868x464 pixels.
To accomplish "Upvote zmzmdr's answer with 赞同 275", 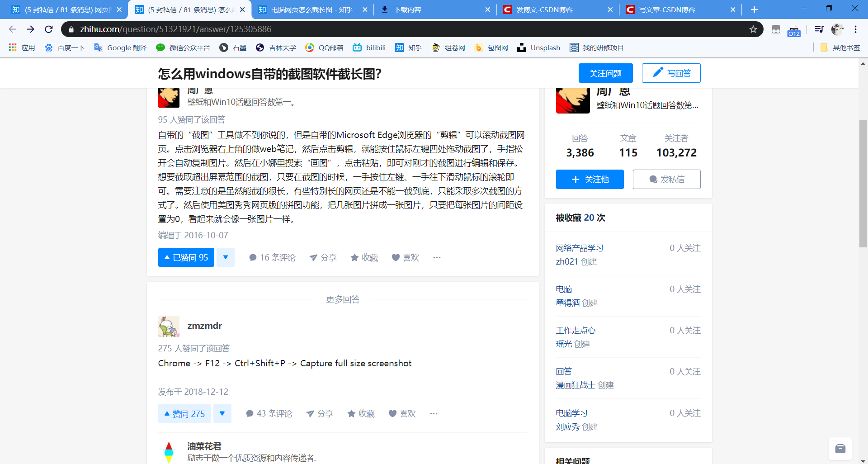I will 184,414.
